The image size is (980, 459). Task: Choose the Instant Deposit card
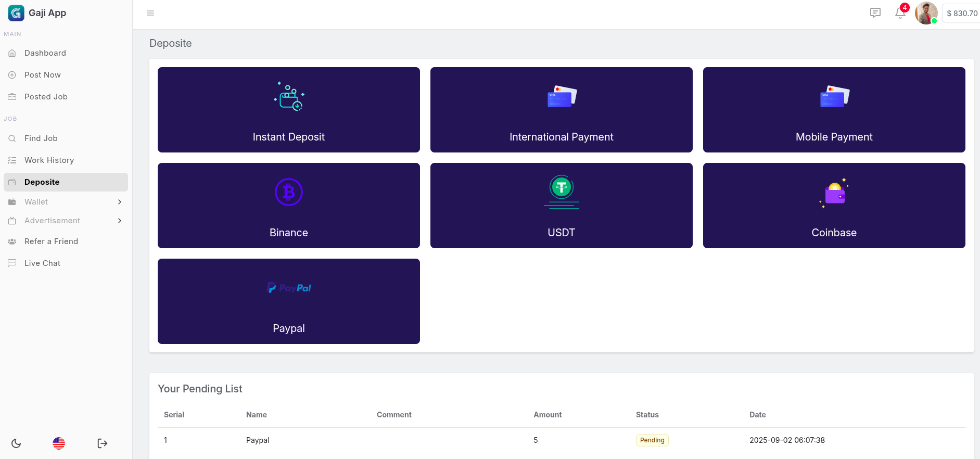coord(289,110)
